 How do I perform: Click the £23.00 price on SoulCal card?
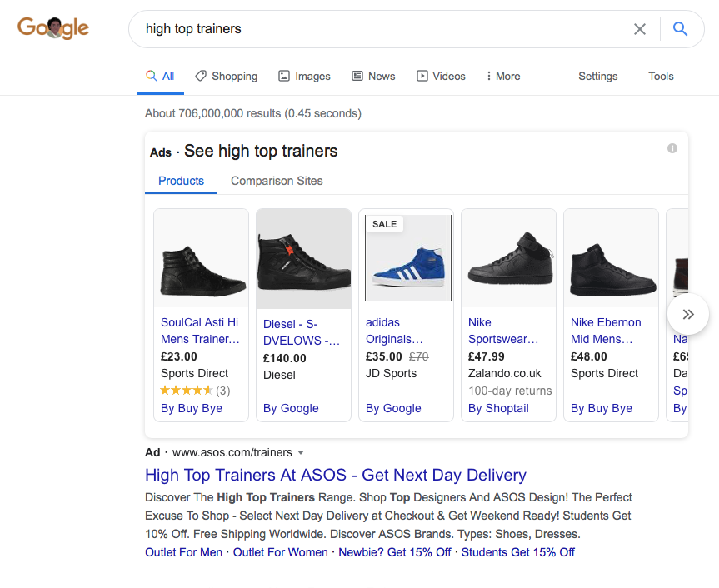[179, 356]
